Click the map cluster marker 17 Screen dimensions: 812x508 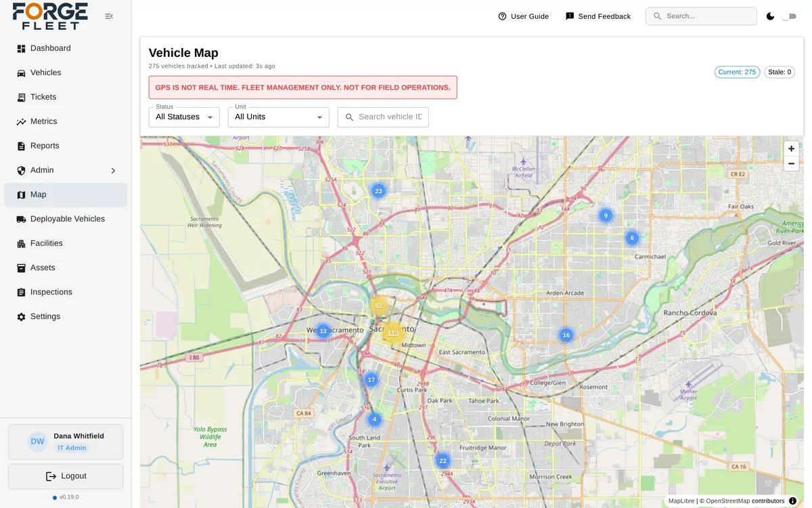click(371, 380)
